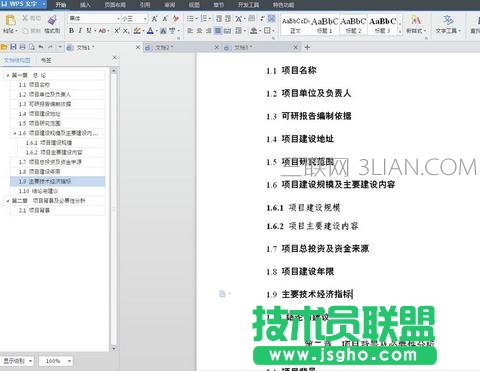This screenshot has width=480, height=371.
Task: Click the Clear Formatting icon
Action: tap(176, 19)
